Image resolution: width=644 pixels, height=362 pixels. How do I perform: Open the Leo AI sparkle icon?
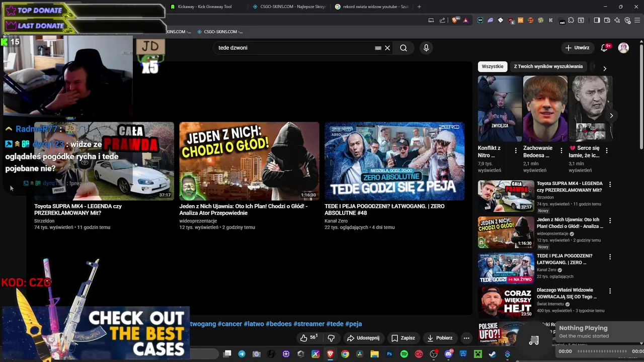pos(617,20)
